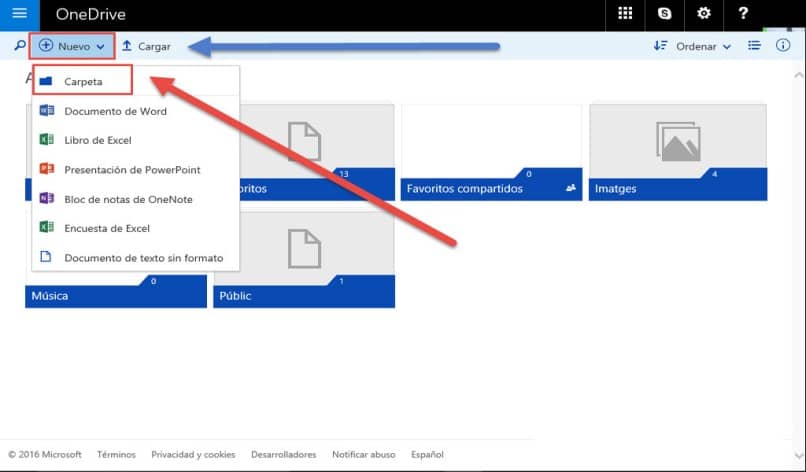Open the app launcher grid icon
The image size is (806, 472).
pos(625,13)
